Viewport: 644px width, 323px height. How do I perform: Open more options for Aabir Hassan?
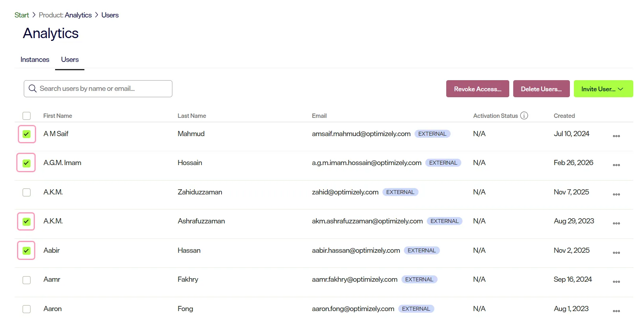[616, 253]
